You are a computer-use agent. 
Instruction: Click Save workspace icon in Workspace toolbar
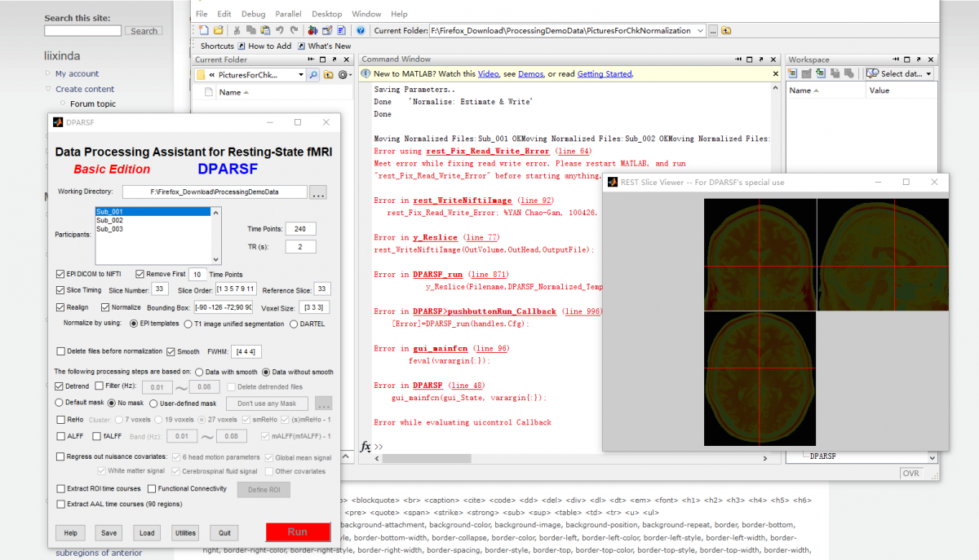(835, 73)
